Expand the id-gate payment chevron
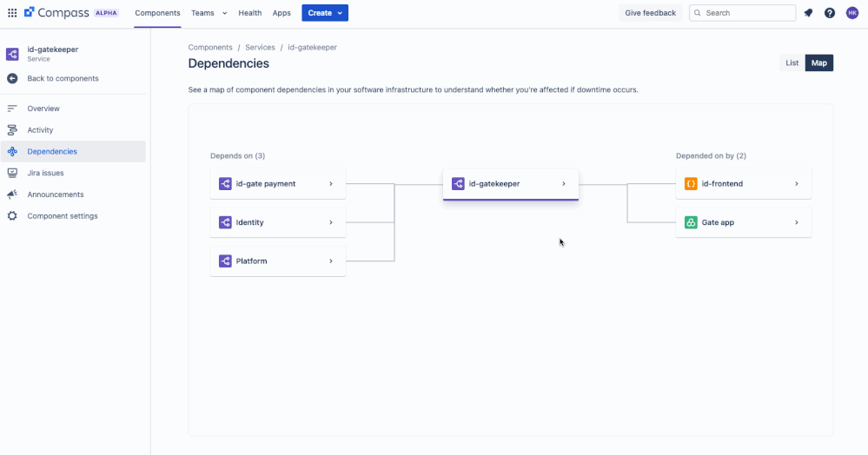This screenshot has height=455, width=868. pos(331,184)
